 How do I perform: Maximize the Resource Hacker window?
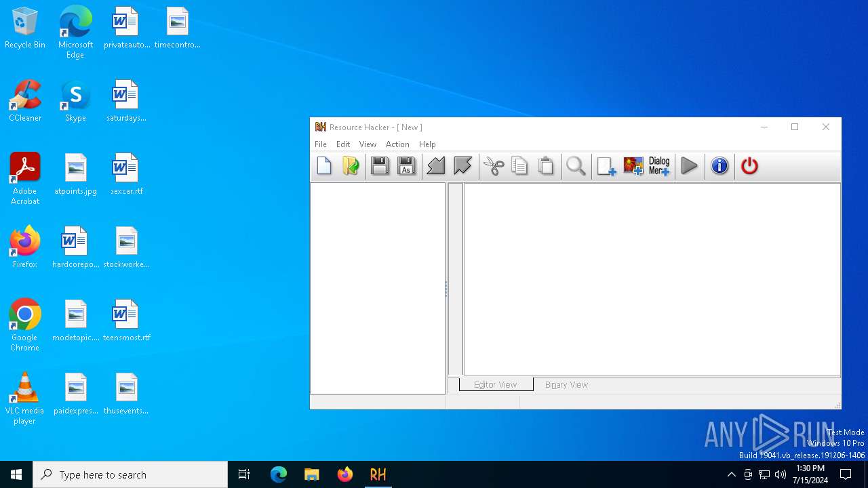tap(795, 127)
